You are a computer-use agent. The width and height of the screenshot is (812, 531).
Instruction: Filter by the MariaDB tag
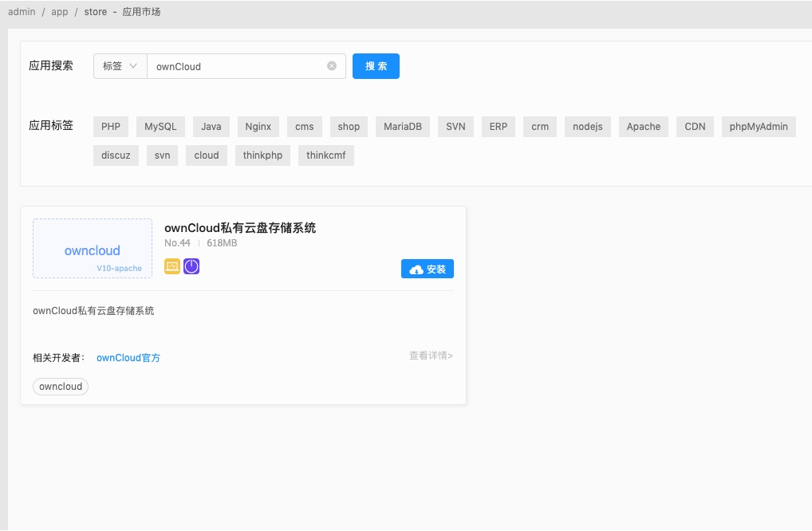click(403, 127)
